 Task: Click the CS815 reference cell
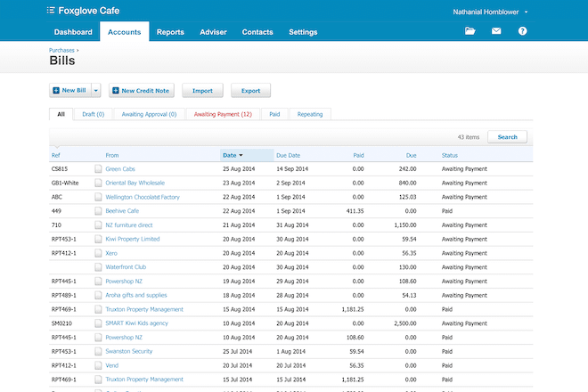pos(60,168)
